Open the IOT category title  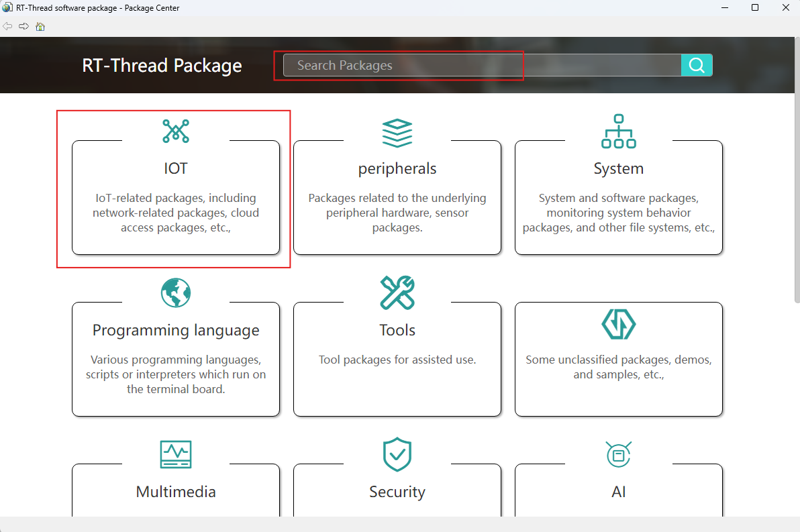[176, 168]
